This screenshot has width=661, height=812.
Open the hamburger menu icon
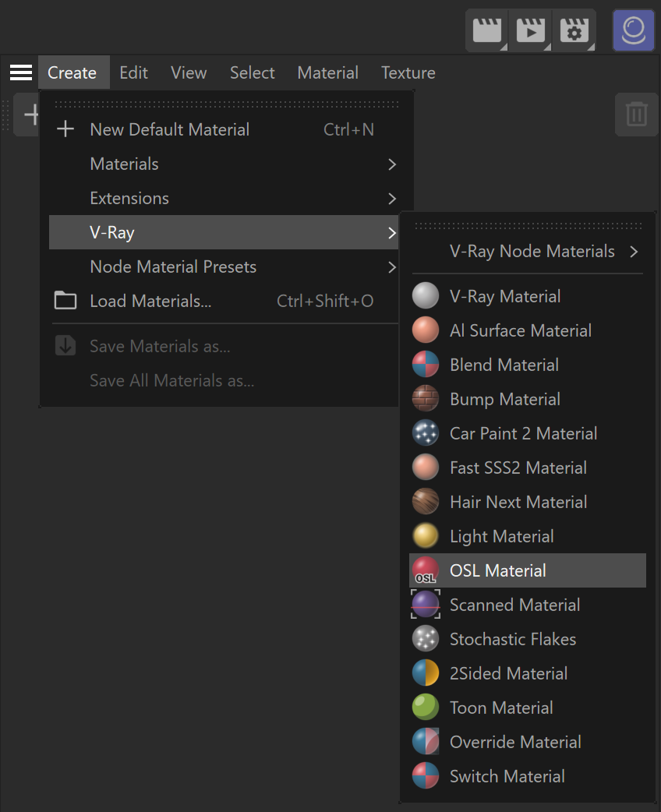tap(21, 72)
